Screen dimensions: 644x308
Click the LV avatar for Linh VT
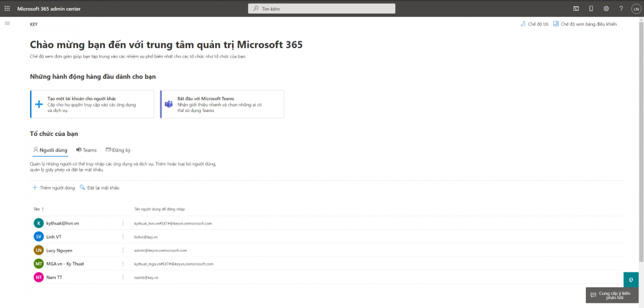(39, 237)
